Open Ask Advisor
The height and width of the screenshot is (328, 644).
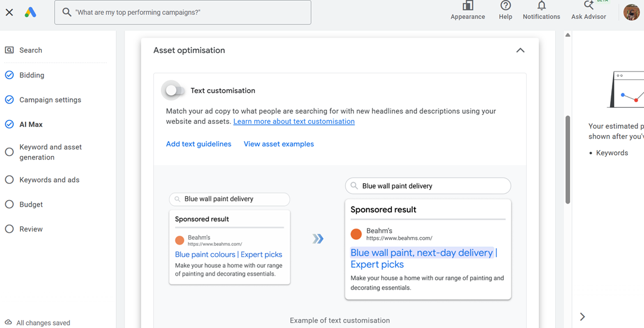(589, 11)
